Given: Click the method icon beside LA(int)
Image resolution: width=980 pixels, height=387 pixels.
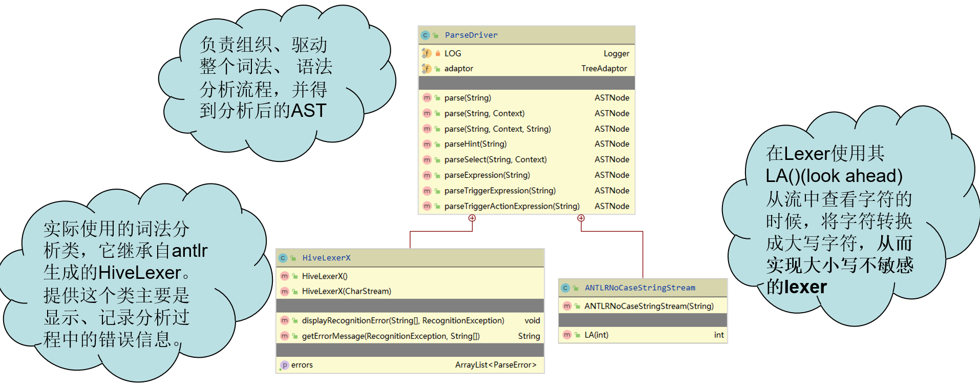Looking at the screenshot, I should (x=567, y=335).
